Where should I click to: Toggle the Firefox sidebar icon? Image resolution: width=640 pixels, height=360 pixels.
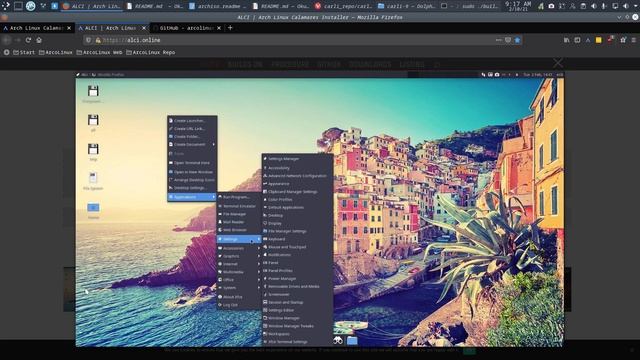(x=577, y=40)
